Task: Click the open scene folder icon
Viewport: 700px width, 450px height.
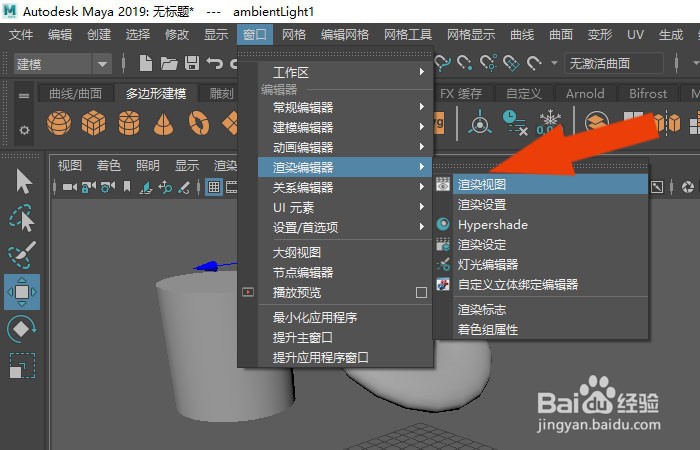Action: tap(169, 63)
